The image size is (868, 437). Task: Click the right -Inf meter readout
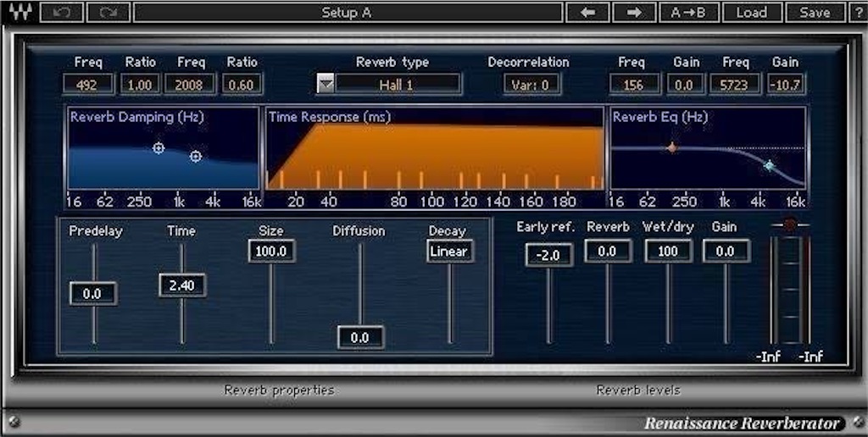tap(810, 357)
